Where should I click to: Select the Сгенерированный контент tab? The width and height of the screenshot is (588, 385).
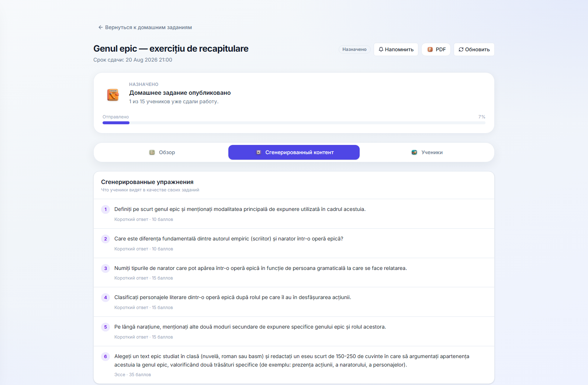[x=294, y=152]
